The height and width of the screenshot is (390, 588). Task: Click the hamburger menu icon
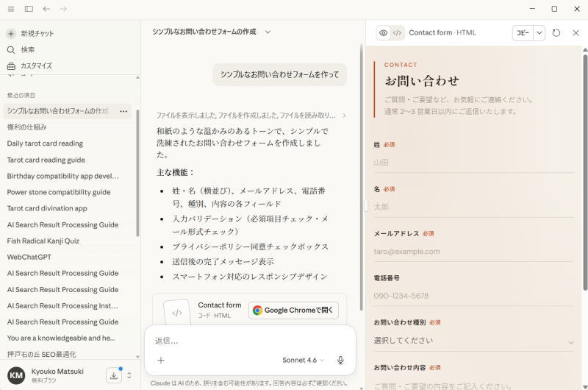pos(11,9)
